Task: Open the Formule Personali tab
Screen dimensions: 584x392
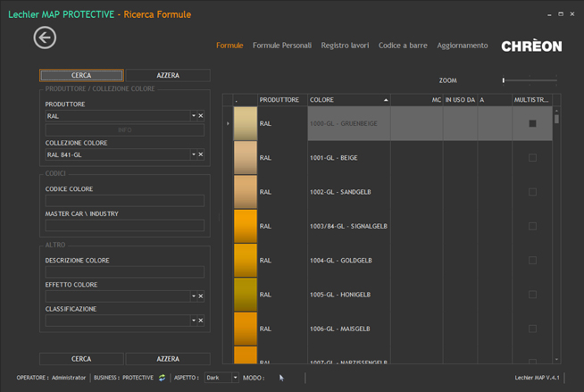Action: click(x=282, y=46)
